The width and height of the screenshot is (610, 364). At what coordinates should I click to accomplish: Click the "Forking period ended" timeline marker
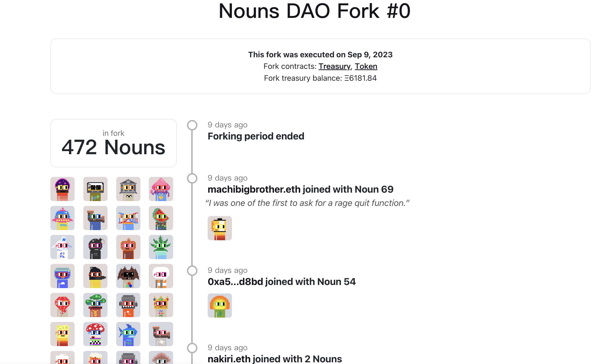(192, 125)
